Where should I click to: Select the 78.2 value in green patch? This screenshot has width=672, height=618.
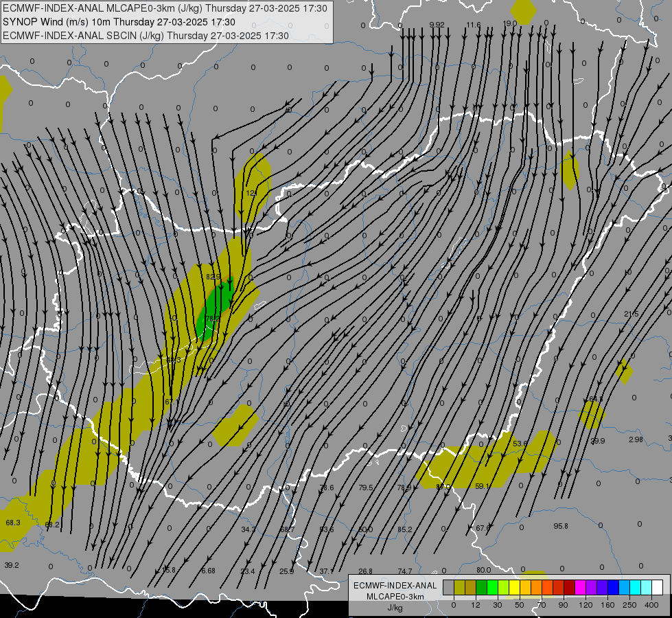coord(213,319)
